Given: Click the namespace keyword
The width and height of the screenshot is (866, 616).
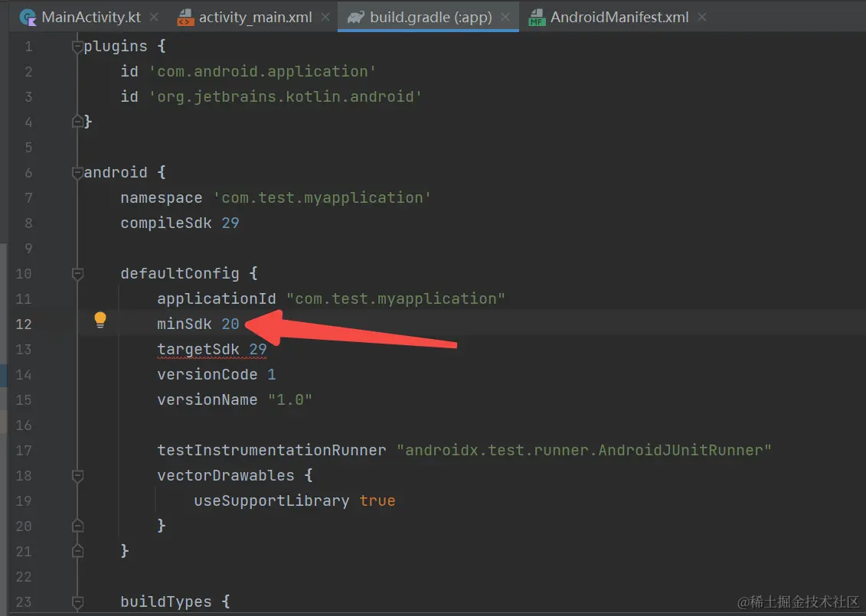Looking at the screenshot, I should click(162, 198).
